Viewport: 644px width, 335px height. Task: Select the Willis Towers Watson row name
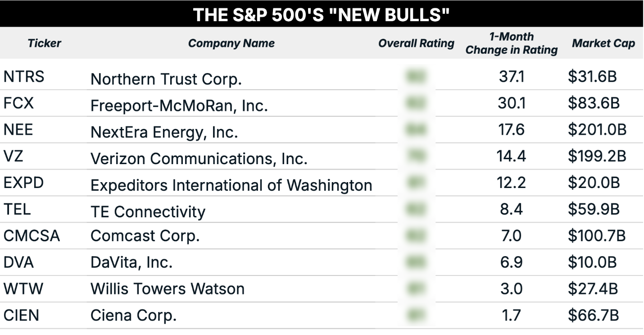(x=168, y=289)
